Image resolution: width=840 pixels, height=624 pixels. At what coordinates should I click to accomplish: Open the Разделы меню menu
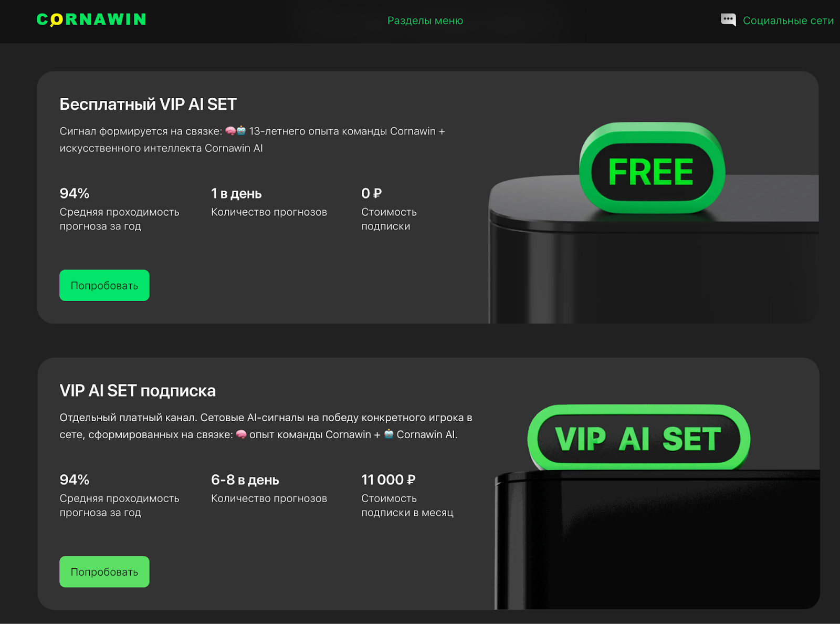point(425,20)
